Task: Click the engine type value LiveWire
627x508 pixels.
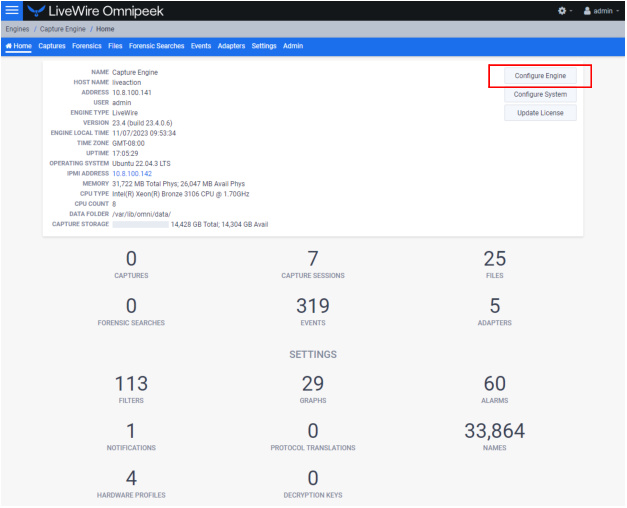Action: point(125,113)
